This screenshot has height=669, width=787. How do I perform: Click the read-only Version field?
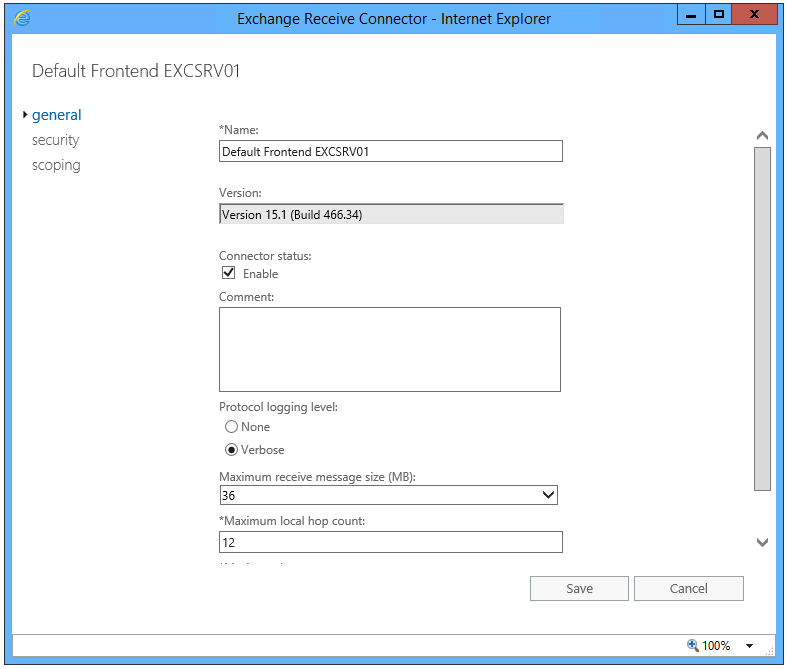pos(391,214)
